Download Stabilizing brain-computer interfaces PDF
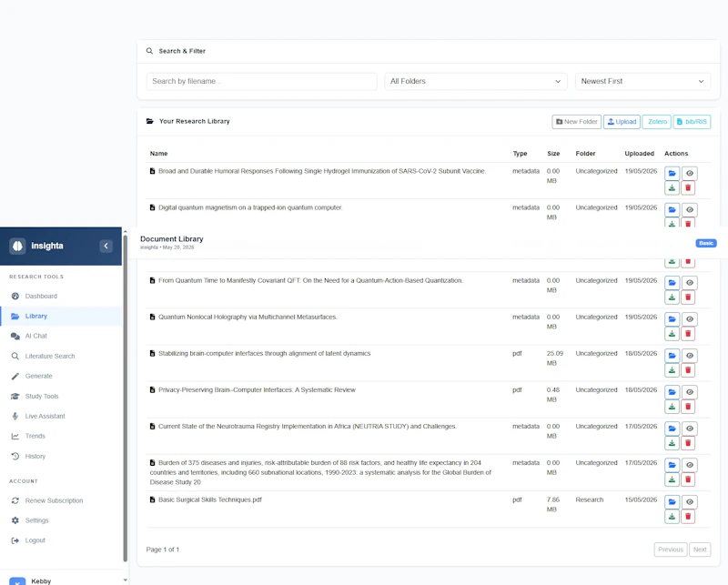Image resolution: width=728 pixels, height=585 pixels. coord(672,370)
